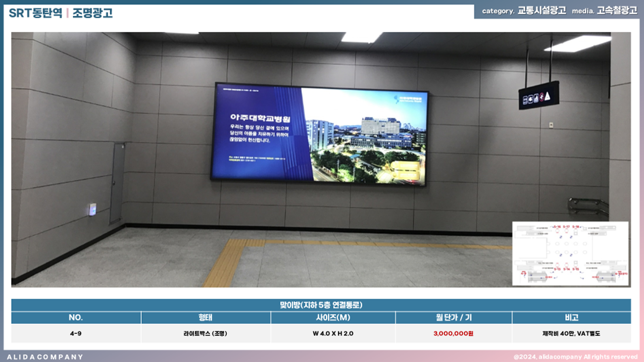
Task: Click the 고속철광고 media label
Action: [617, 11]
